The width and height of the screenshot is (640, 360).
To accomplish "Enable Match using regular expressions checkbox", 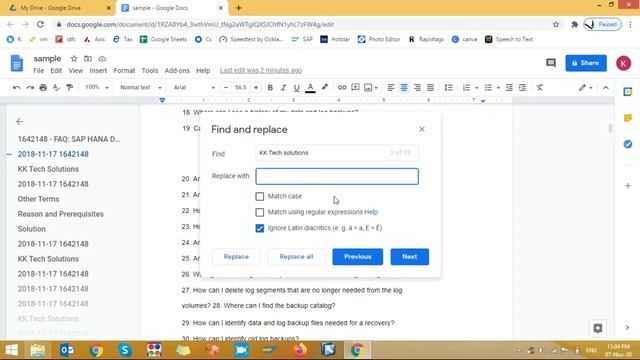I will pos(260,212).
